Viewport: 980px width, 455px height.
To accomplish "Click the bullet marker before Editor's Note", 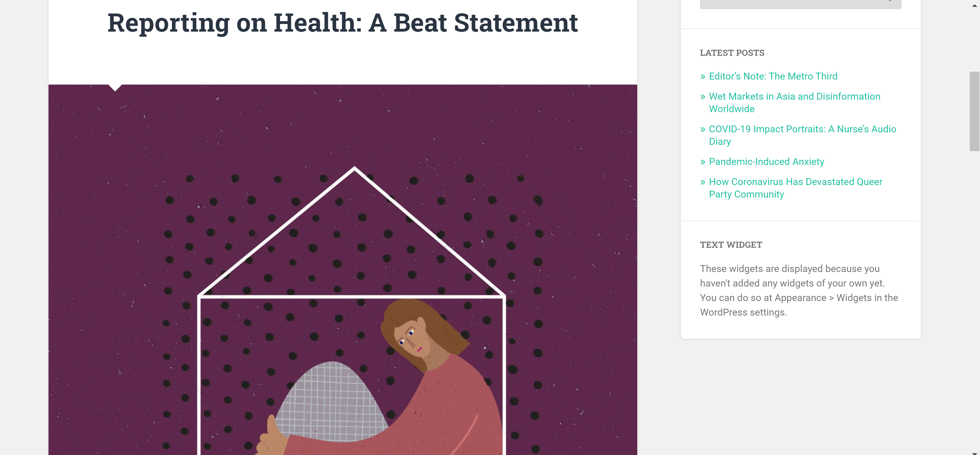I will click(x=703, y=77).
